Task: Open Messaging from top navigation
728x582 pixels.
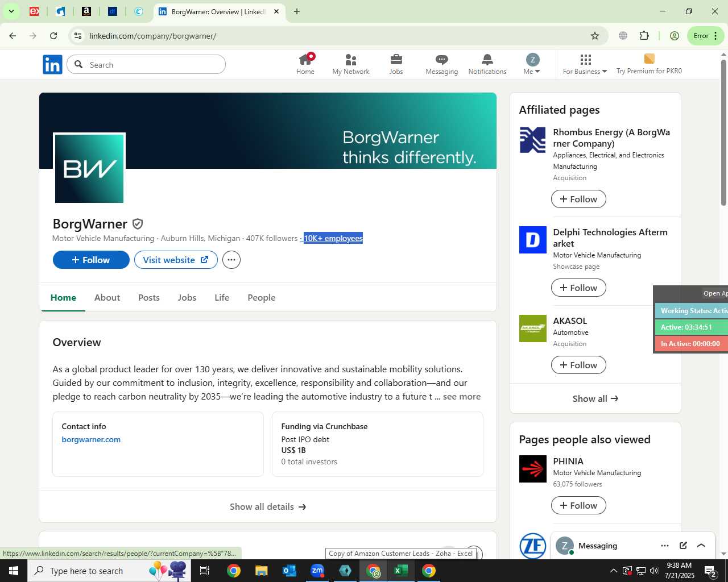Action: tap(442, 64)
